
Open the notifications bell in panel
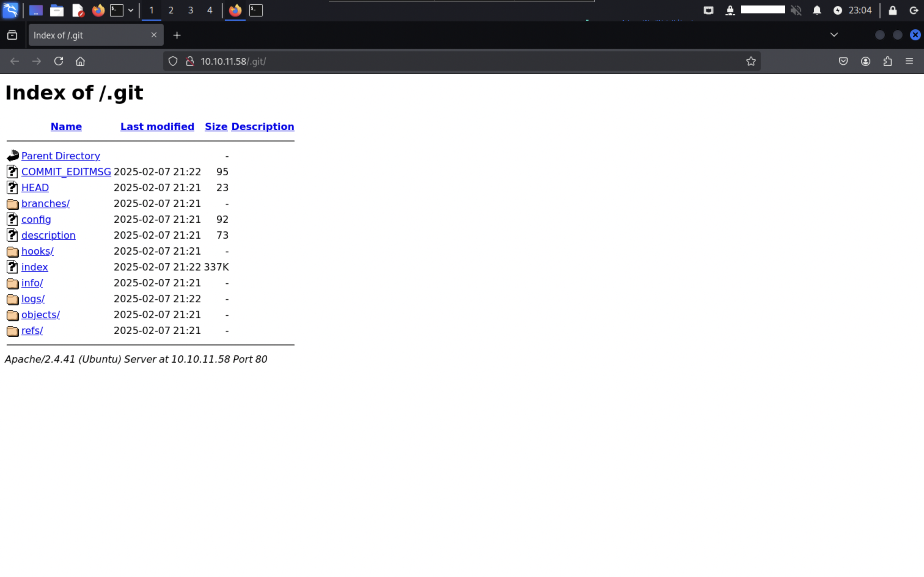point(817,10)
